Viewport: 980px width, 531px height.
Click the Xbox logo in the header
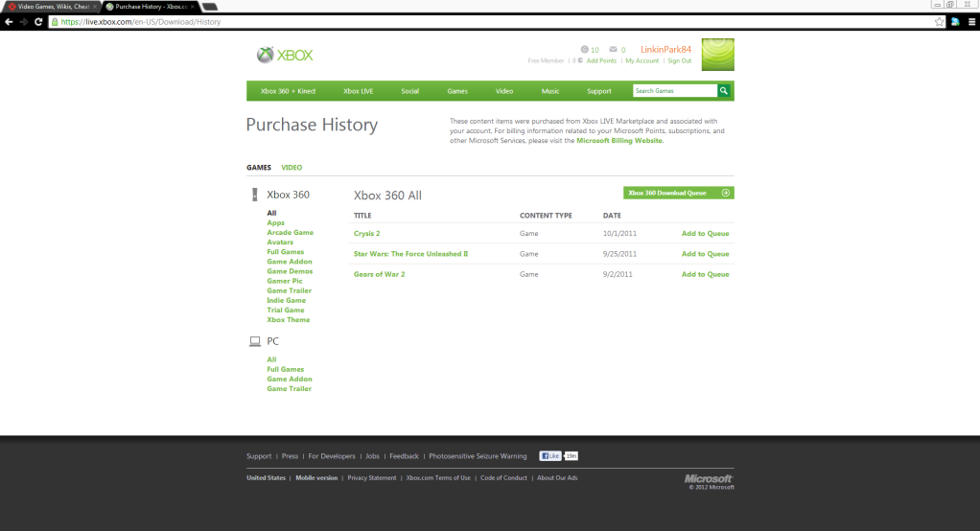point(285,55)
